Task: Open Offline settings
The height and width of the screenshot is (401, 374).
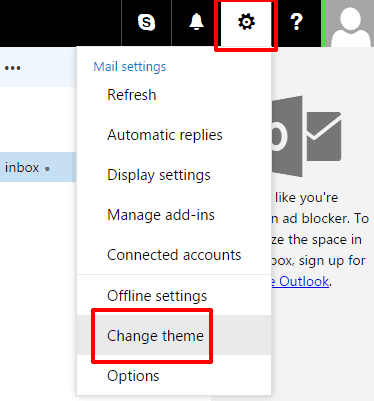Action: coord(157,296)
